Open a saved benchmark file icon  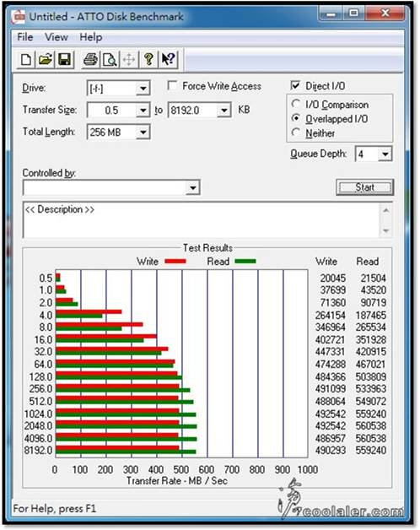46,60
